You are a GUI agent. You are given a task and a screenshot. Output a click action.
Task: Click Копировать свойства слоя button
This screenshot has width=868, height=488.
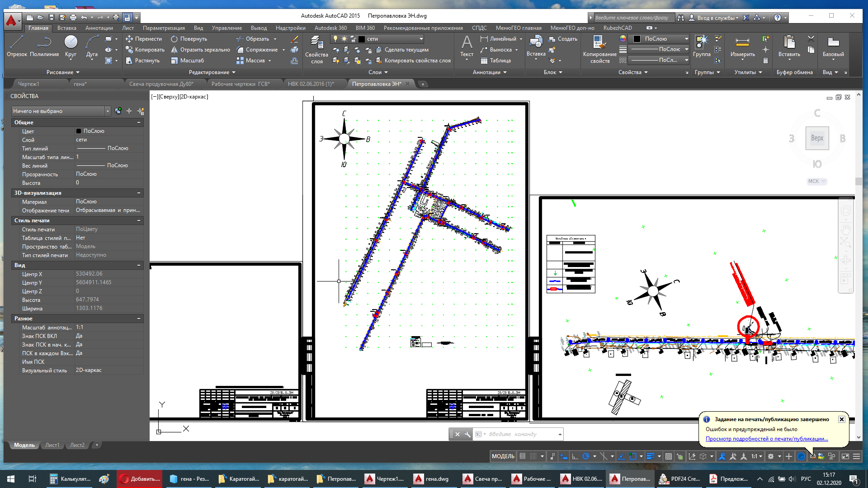click(x=413, y=61)
